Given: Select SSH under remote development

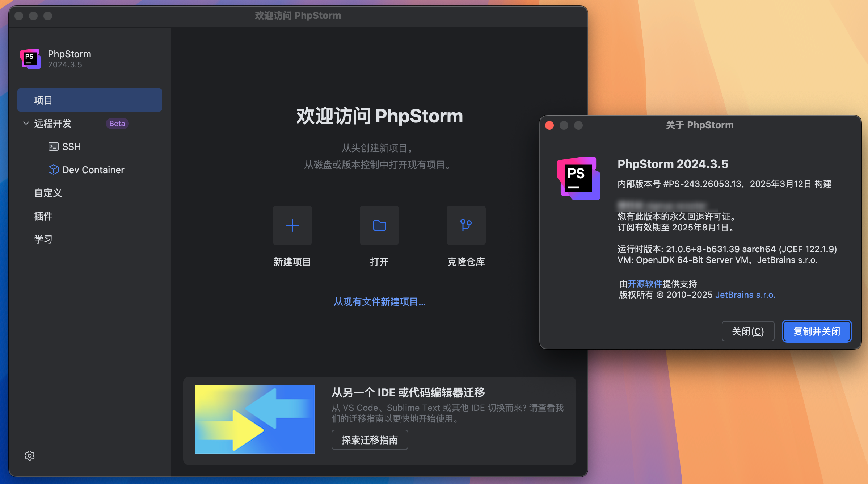Looking at the screenshot, I should [71, 146].
